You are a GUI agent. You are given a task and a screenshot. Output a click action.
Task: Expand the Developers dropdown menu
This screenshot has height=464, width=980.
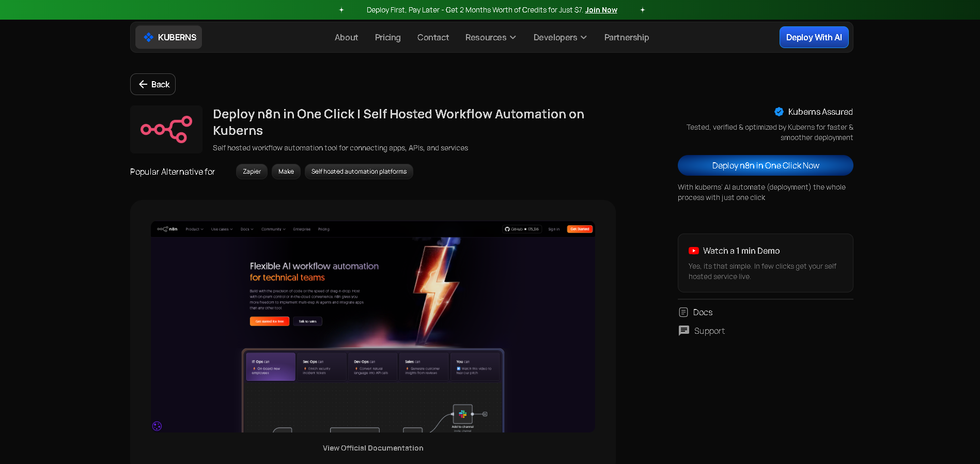coord(560,37)
